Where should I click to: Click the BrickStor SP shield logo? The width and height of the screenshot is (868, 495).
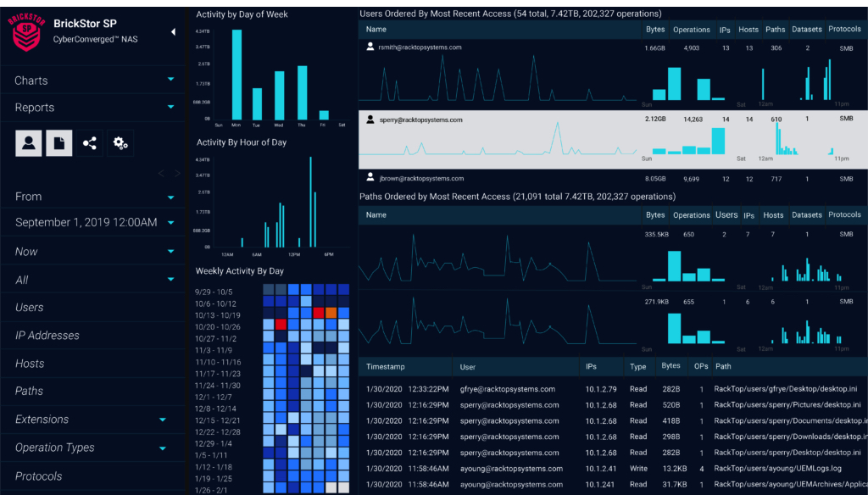coord(25,32)
